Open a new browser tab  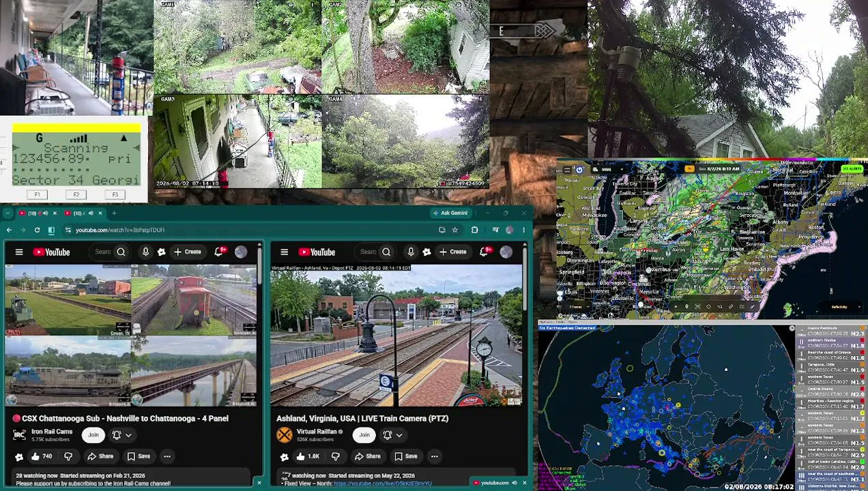[114, 213]
